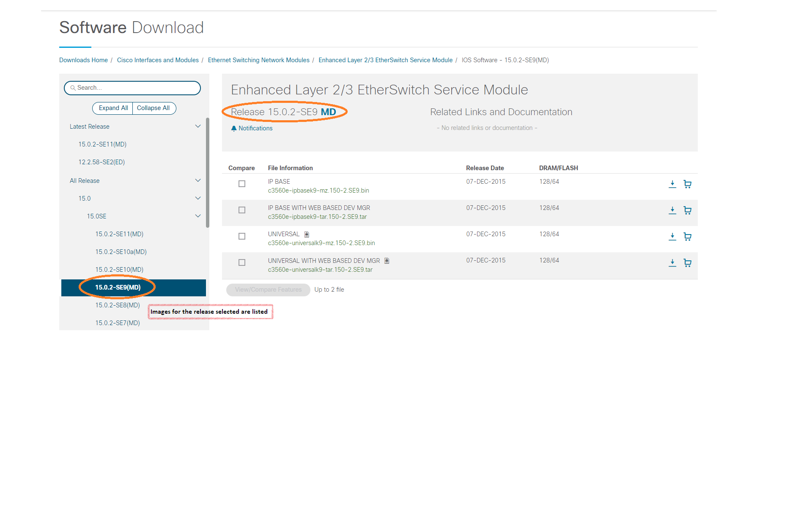Click filename c3560e-ipbasek9-tar.150-2.SE9.tar

317,217
